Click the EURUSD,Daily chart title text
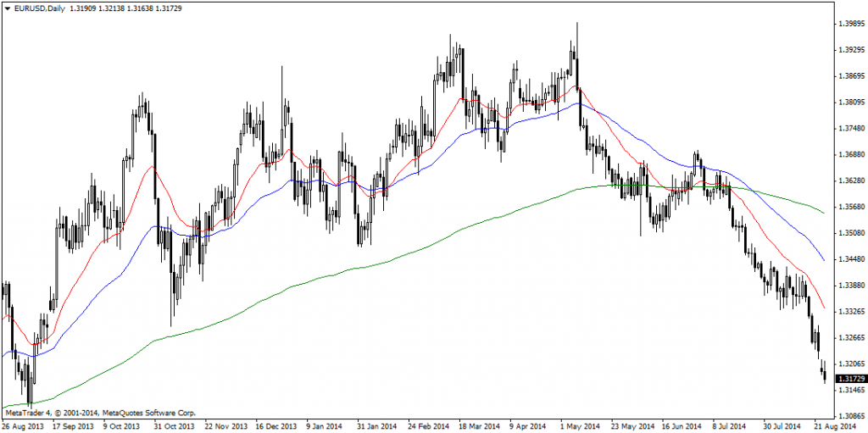Screen dimensions: 868x433 (x=39, y=8)
